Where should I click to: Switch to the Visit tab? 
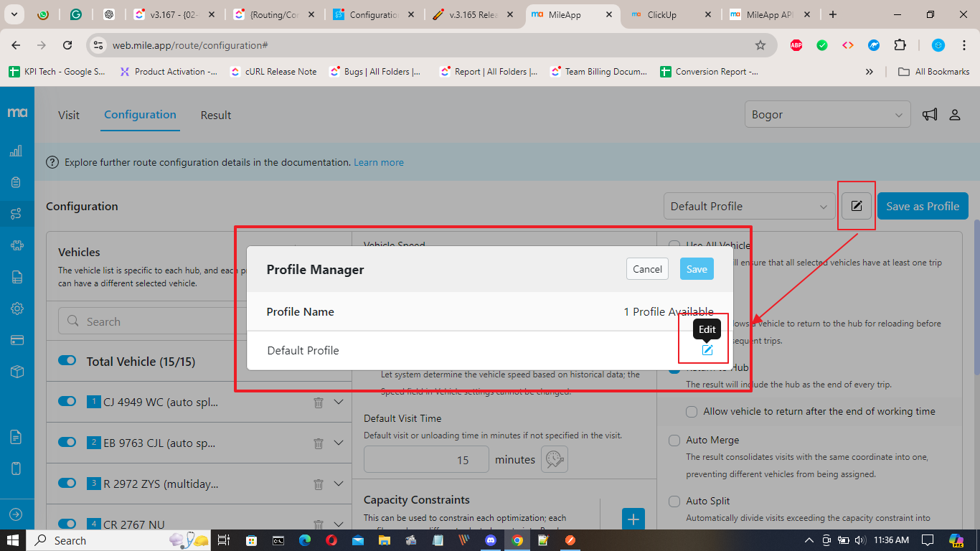pos(69,116)
